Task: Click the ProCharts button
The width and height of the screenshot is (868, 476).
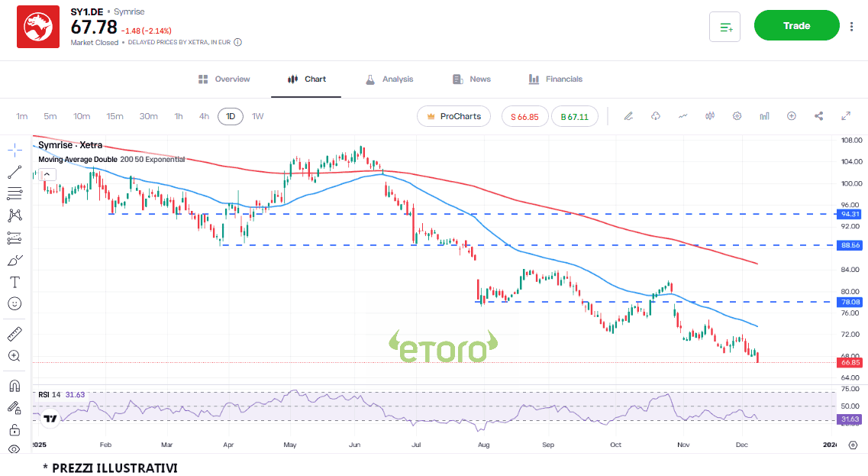Action: [x=453, y=116]
